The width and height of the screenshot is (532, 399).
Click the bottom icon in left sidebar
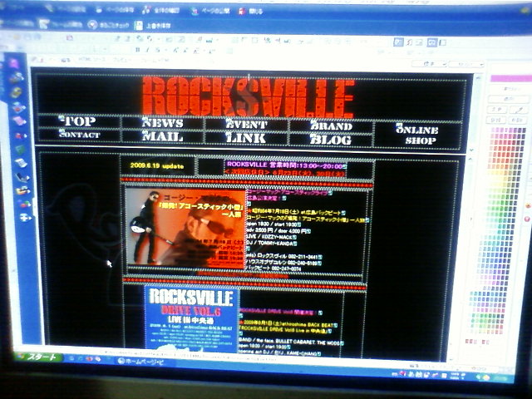pyautogui.click(x=25, y=217)
